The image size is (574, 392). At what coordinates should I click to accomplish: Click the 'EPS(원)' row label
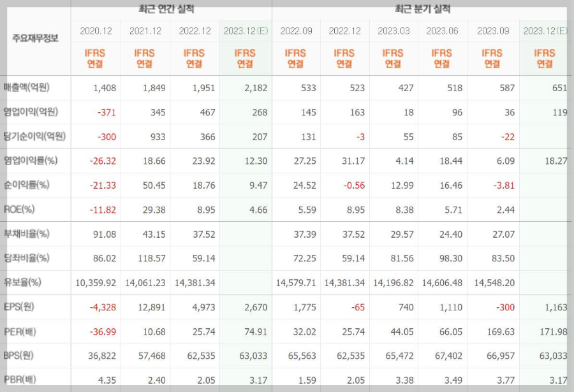(x=19, y=307)
